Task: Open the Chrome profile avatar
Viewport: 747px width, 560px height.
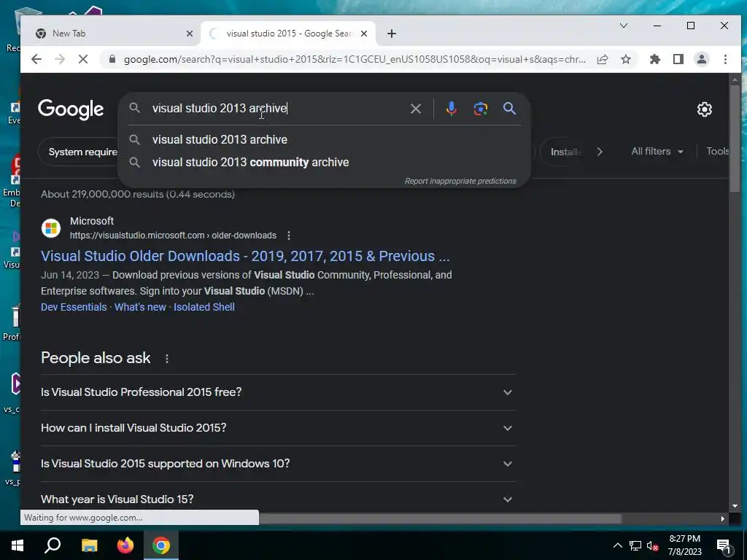Action: point(702,59)
